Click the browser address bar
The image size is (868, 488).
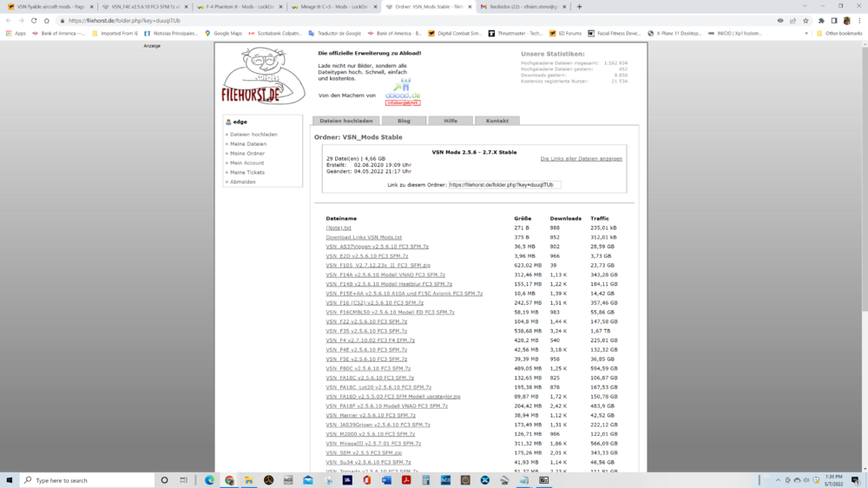[415, 21]
